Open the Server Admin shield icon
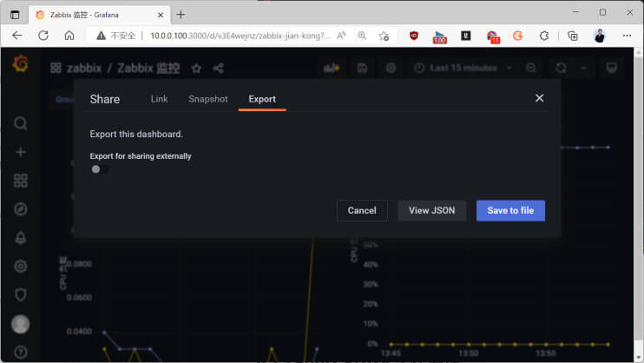Screen dimensions: 644x363 tap(21, 294)
